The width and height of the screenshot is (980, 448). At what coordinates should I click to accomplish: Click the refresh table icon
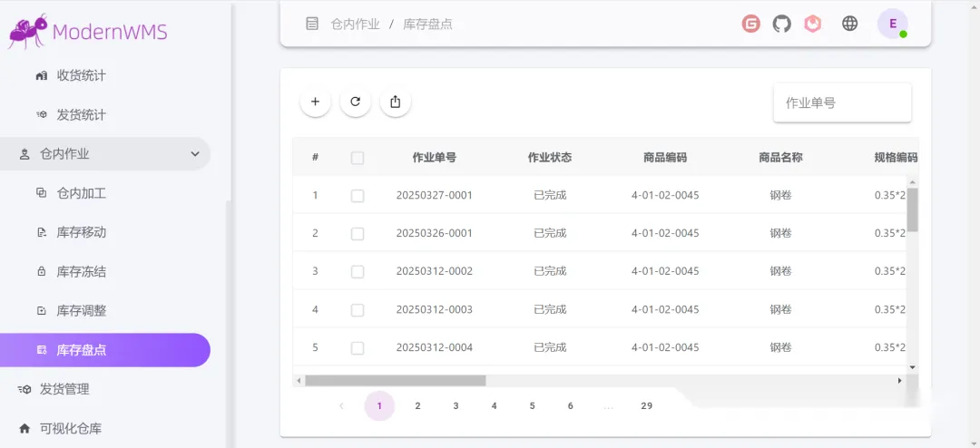pyautogui.click(x=356, y=102)
